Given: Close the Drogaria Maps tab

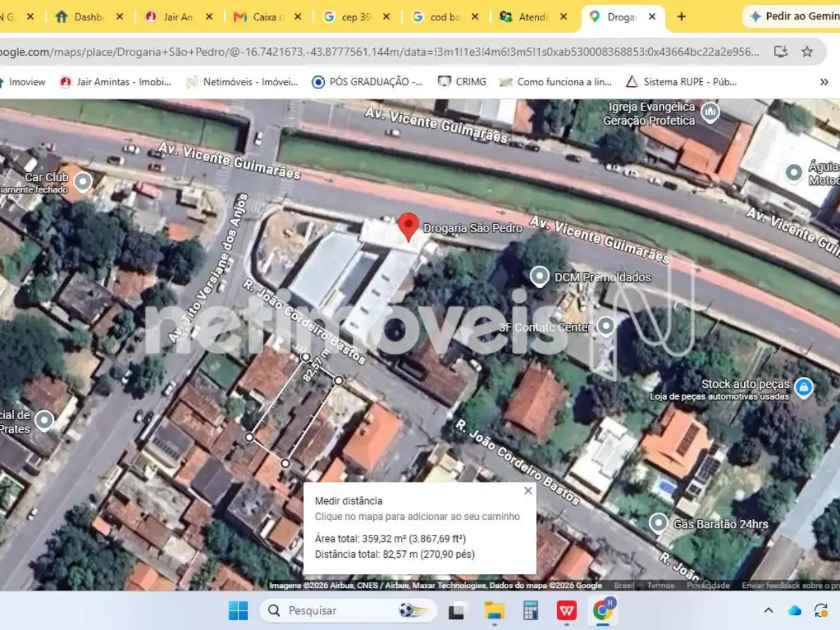Looking at the screenshot, I should (x=652, y=17).
